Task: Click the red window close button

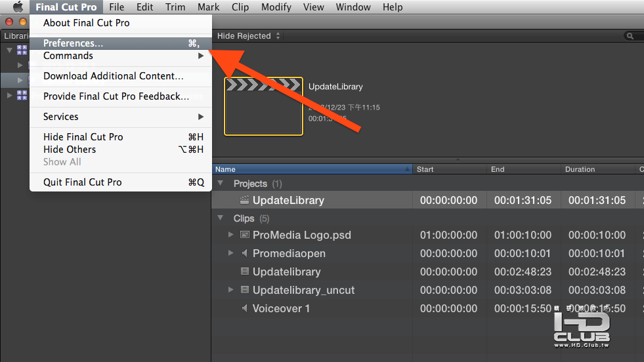Action: 9,22
